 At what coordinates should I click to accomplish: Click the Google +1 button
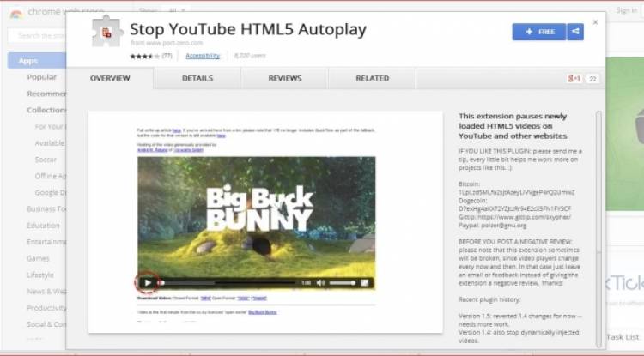574,79
